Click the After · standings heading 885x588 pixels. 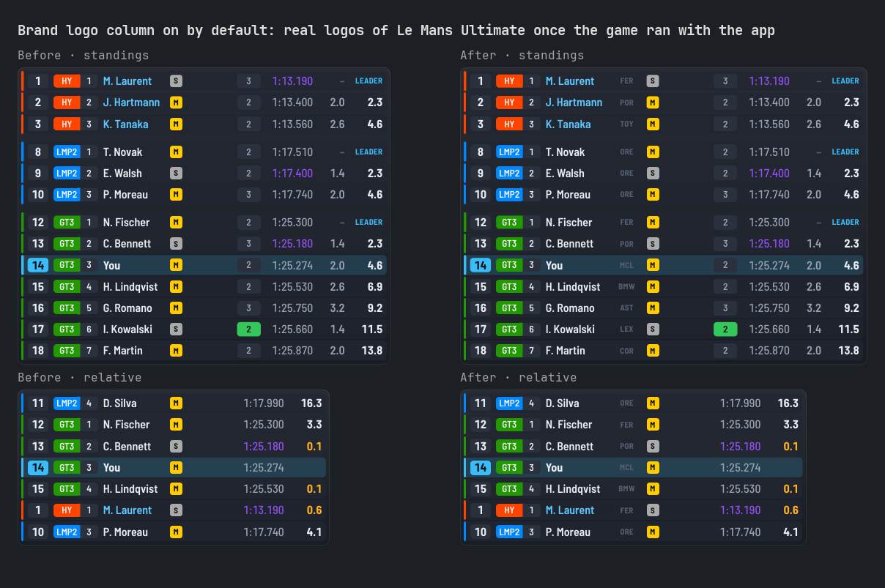pos(522,55)
